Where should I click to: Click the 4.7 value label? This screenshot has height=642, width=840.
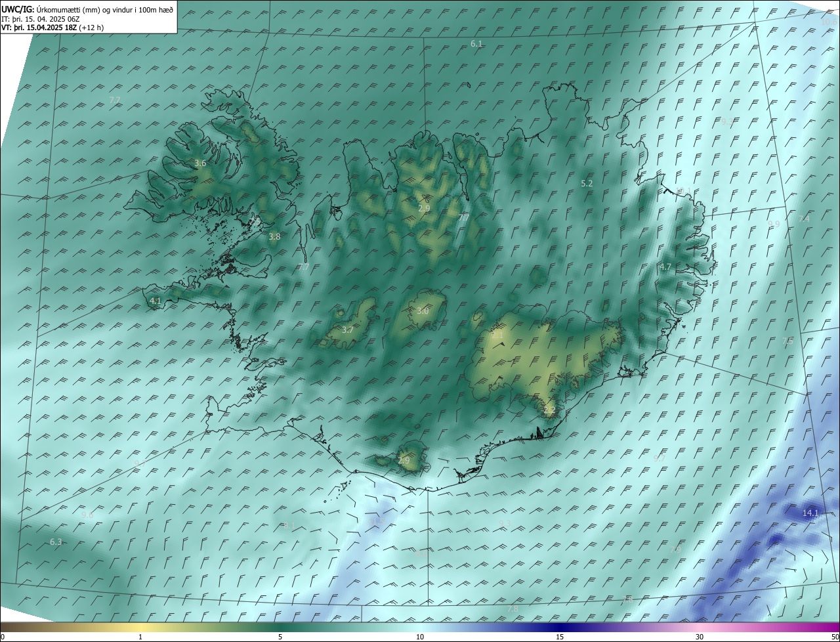(665, 267)
